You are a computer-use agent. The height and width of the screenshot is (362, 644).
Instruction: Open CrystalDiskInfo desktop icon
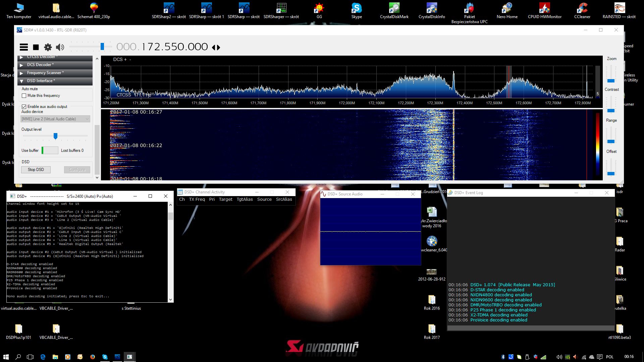click(432, 11)
